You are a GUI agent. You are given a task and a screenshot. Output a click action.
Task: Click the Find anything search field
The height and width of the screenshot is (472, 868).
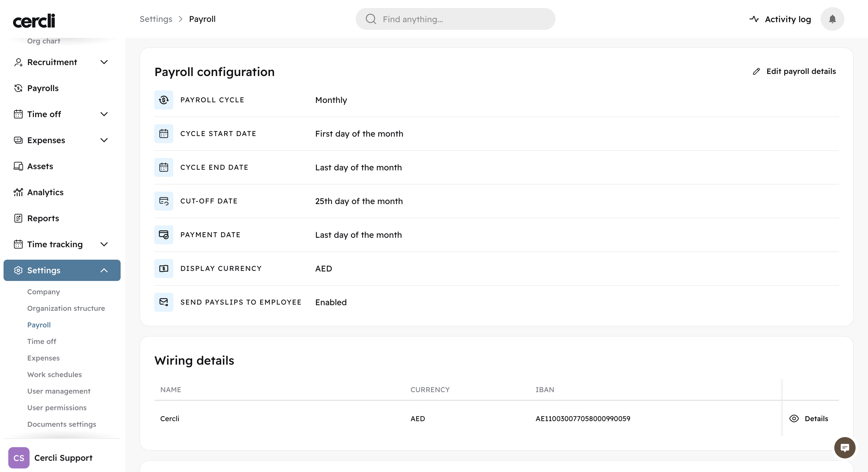pyautogui.click(x=455, y=19)
